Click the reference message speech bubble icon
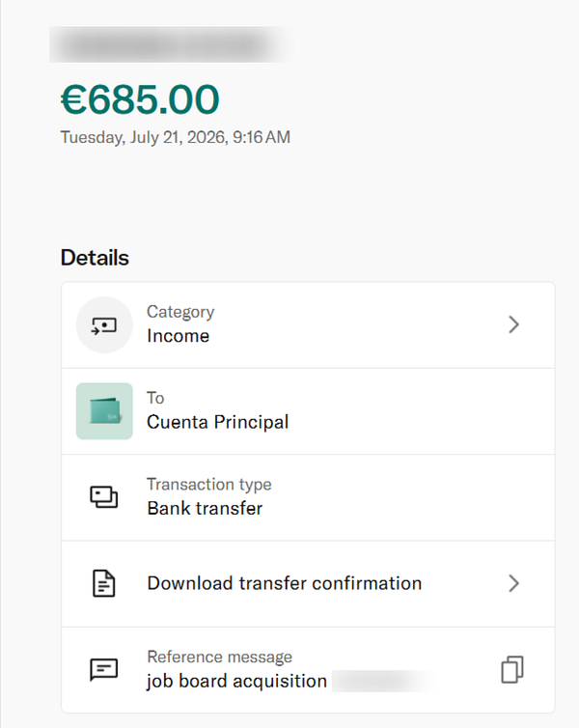This screenshot has width=579, height=728. 104,669
